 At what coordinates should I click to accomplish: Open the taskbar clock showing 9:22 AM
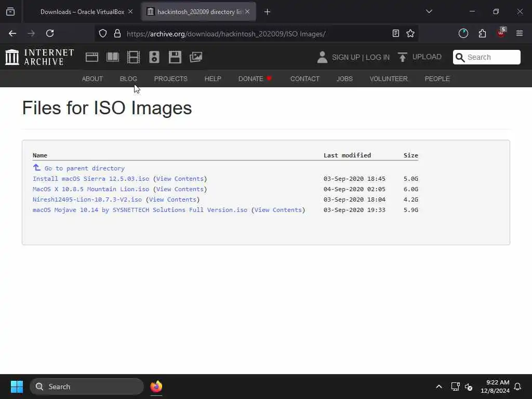[495, 387]
